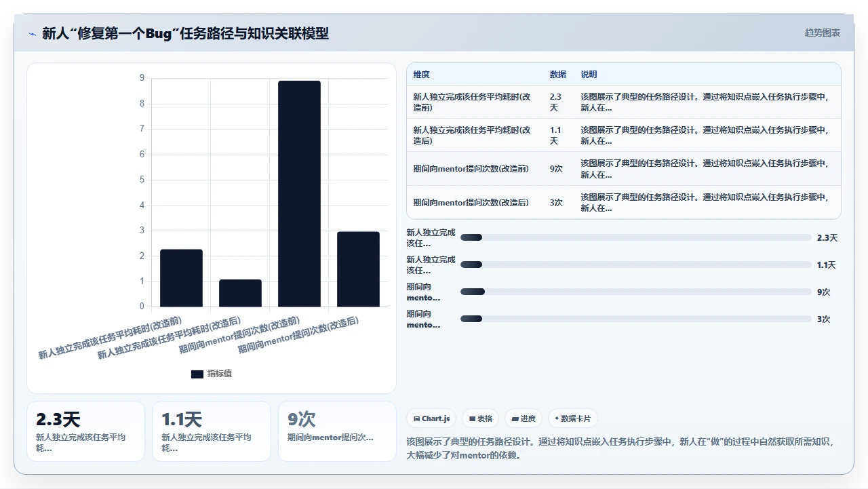Image resolution: width=868 pixels, height=489 pixels.
Task: Click the header icon beside the title
Action: (x=33, y=33)
